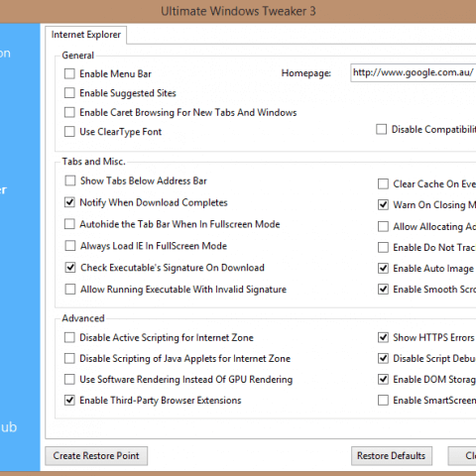This screenshot has width=476, height=476.
Task: Uncheck the Disable Script Debu... checkbox
Action: [x=383, y=359]
